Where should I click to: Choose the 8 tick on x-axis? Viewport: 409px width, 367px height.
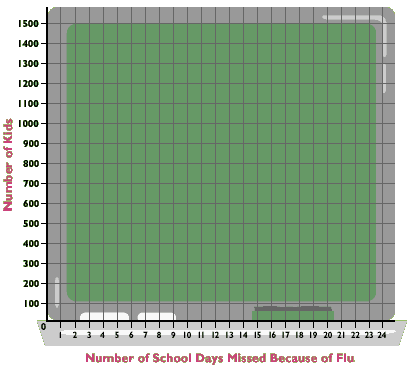click(x=159, y=335)
